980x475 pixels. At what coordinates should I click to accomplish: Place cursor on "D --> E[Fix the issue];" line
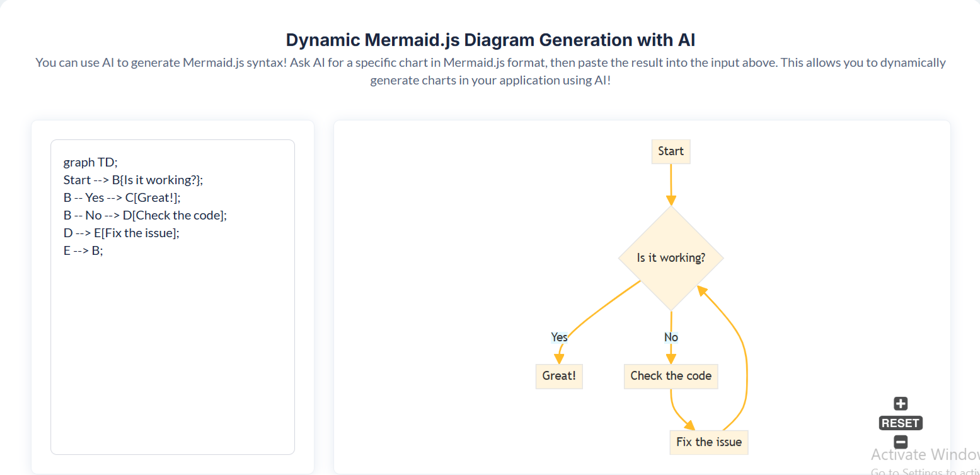pos(121,233)
